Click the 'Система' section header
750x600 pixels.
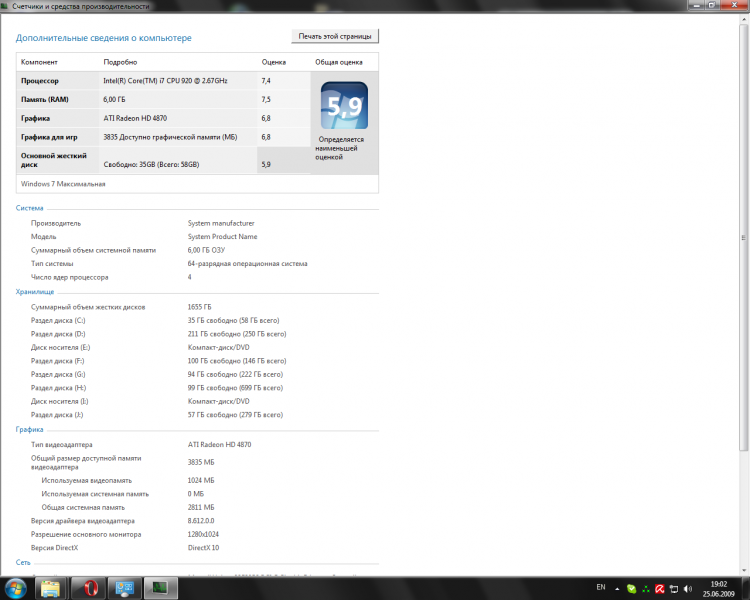pyautogui.click(x=29, y=208)
